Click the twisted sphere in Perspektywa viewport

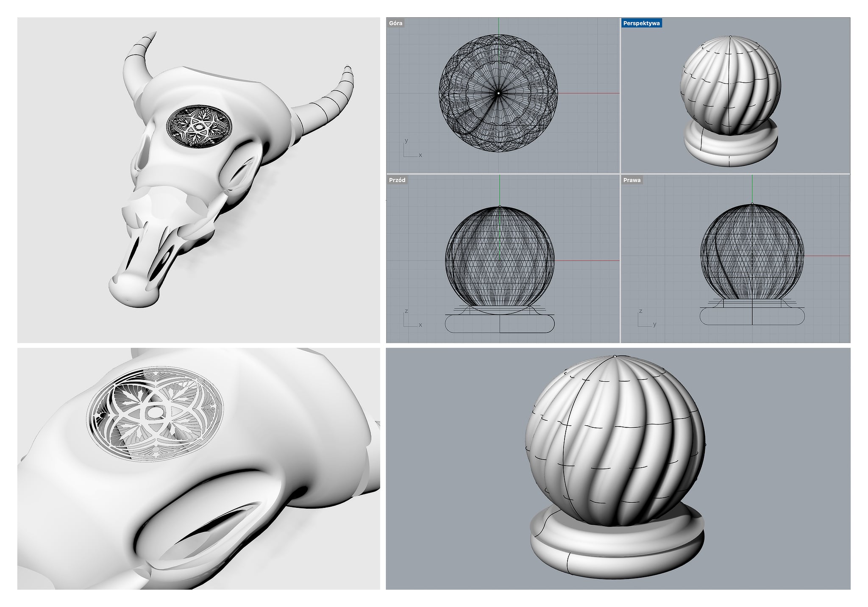click(730, 85)
